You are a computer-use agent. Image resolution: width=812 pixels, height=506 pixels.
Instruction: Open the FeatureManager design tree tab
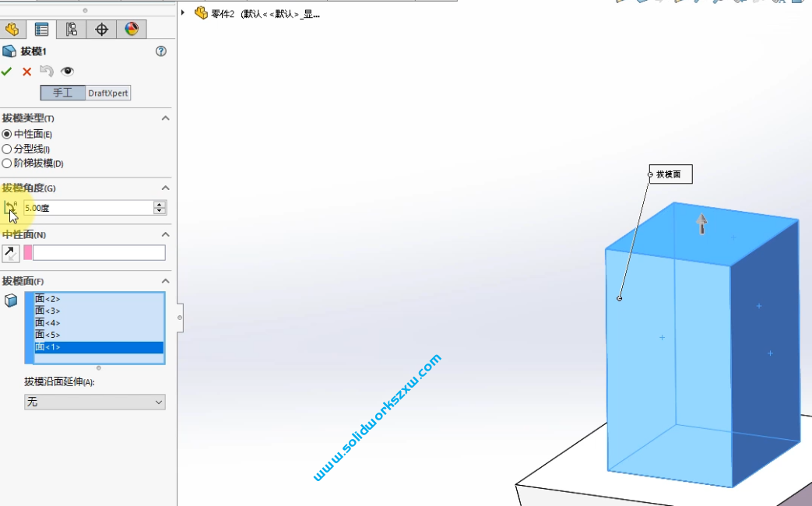(x=12, y=30)
